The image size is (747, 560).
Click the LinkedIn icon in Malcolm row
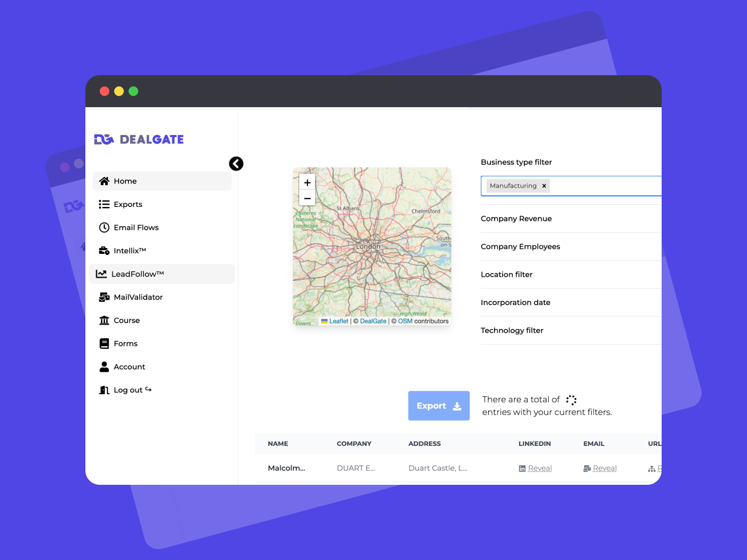tap(522, 469)
